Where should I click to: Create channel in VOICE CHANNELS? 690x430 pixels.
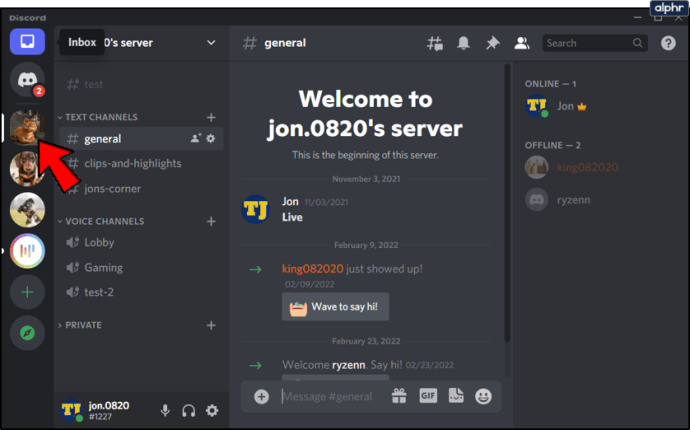[211, 221]
